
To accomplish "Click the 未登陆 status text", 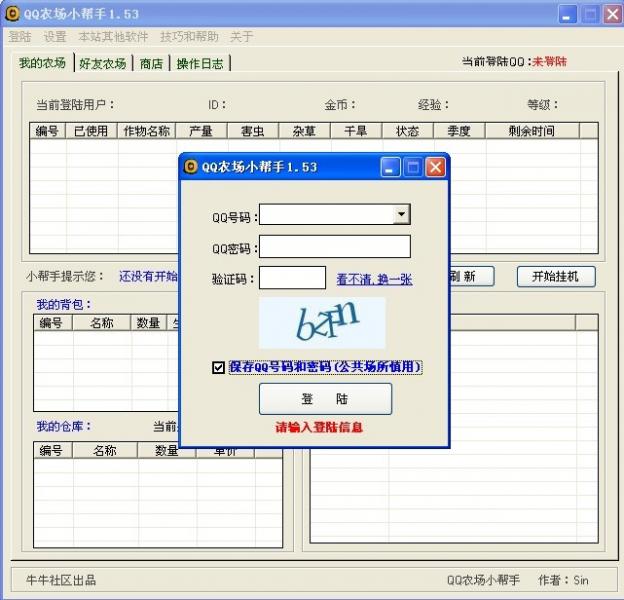I will (x=549, y=62).
